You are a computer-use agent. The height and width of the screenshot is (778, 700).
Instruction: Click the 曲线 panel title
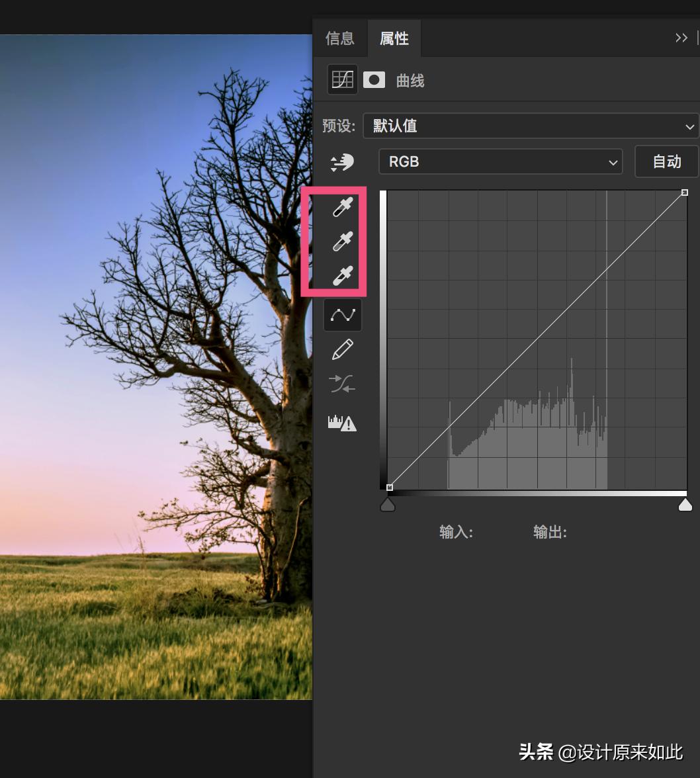click(x=410, y=81)
